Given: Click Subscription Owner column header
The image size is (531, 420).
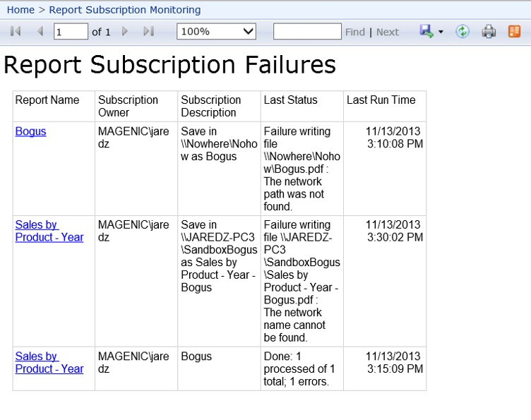Looking at the screenshot, I should (x=136, y=107).
